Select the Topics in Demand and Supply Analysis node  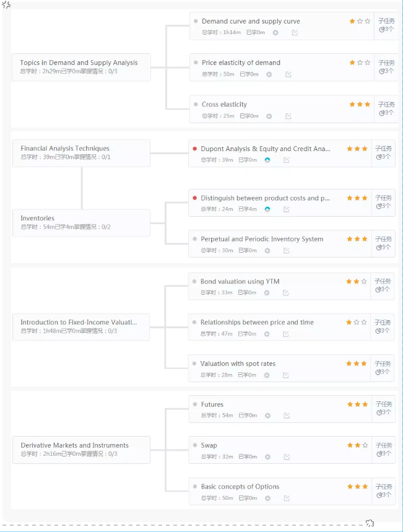(80, 66)
